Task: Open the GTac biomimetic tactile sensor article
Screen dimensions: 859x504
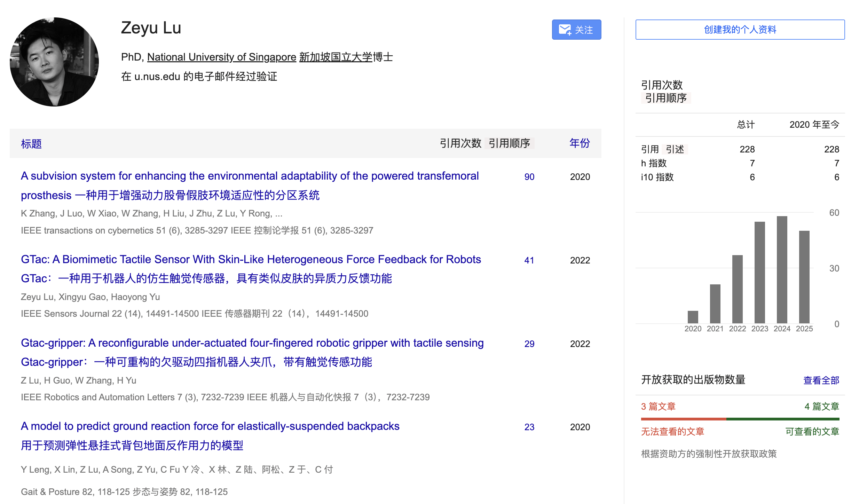Action: (x=251, y=259)
